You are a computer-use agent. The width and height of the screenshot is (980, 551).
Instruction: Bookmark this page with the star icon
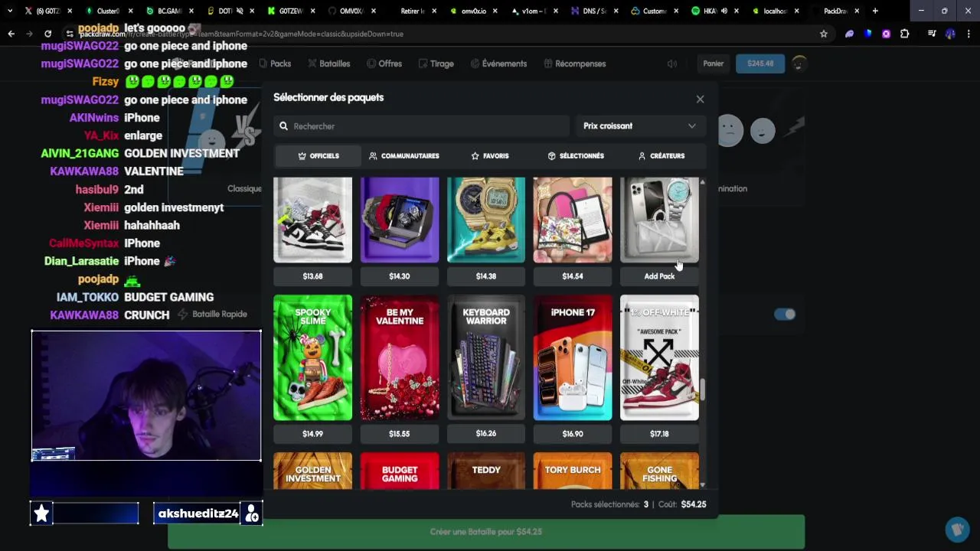(824, 34)
